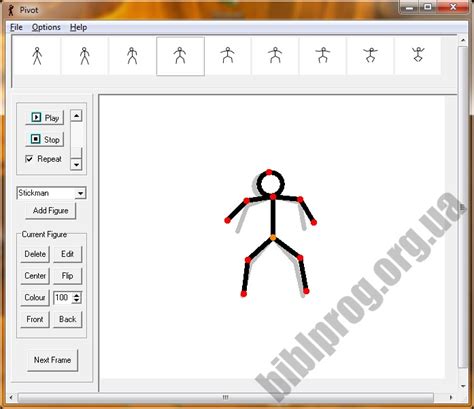The width and height of the screenshot is (474, 409).
Task: Click the Play button
Action: point(45,118)
